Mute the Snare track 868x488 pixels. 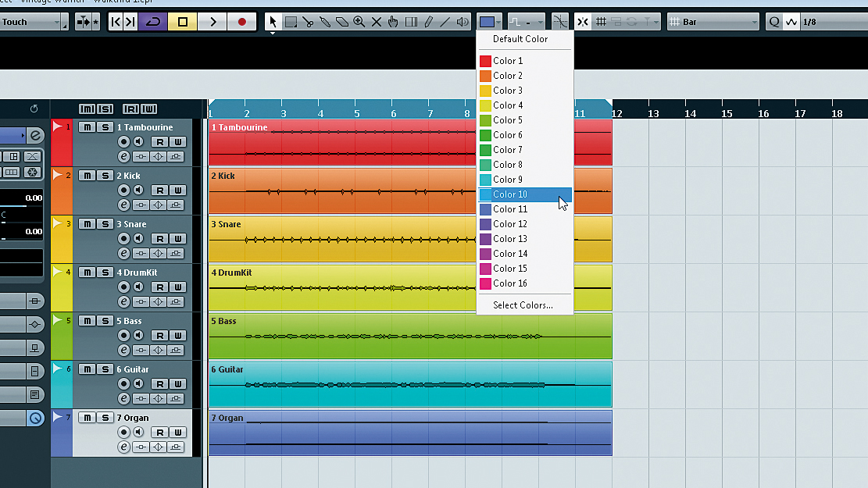point(87,224)
